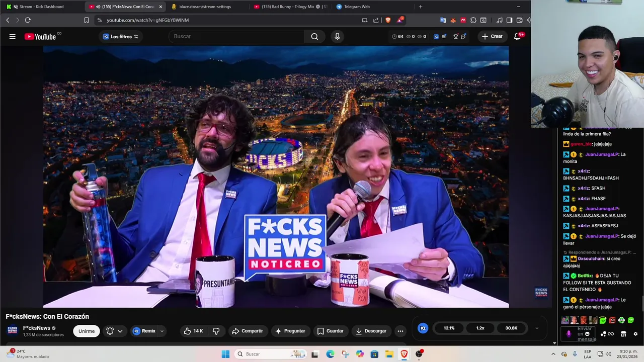644x362 pixels.
Task: Open the Brave Wallet icon
Action: click(519, 20)
